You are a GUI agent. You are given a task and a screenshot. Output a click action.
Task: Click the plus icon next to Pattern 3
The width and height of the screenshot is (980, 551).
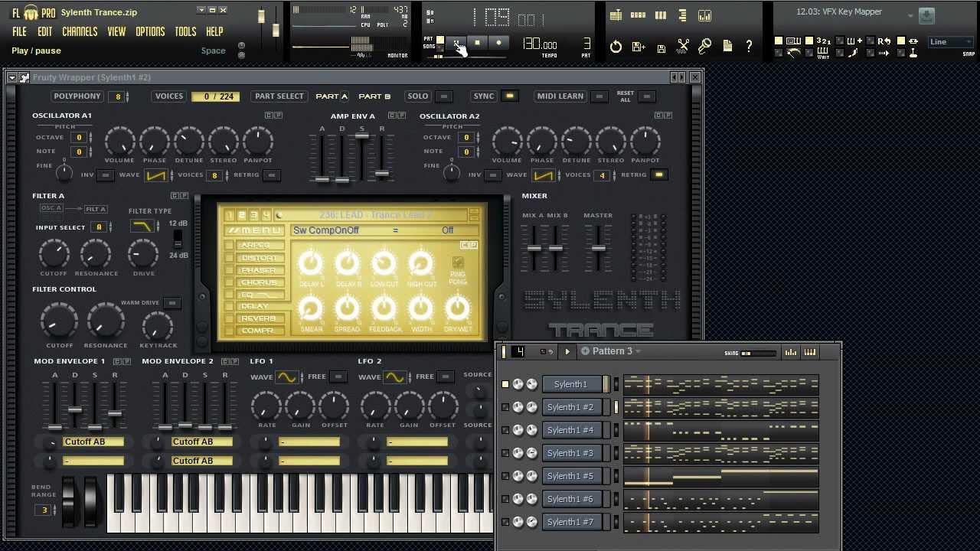(x=585, y=351)
